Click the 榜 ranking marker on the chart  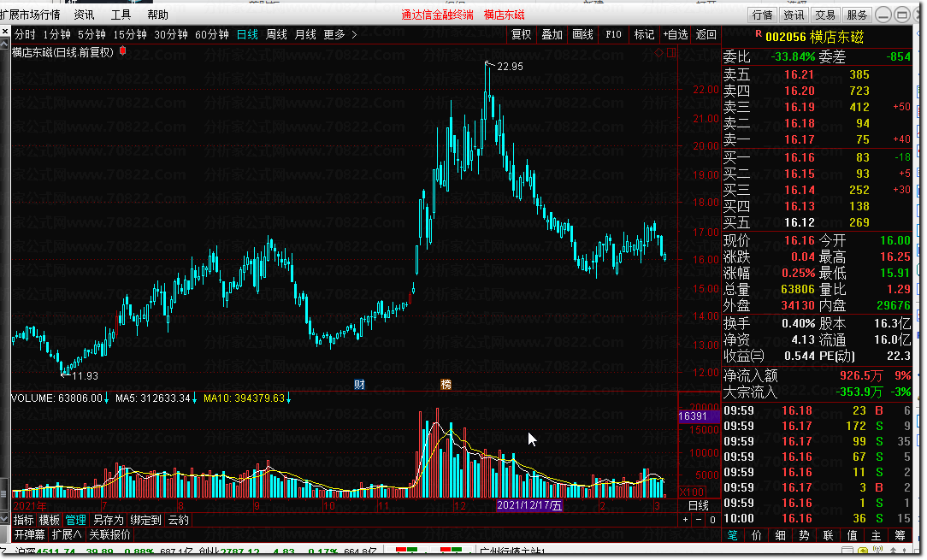tap(446, 385)
